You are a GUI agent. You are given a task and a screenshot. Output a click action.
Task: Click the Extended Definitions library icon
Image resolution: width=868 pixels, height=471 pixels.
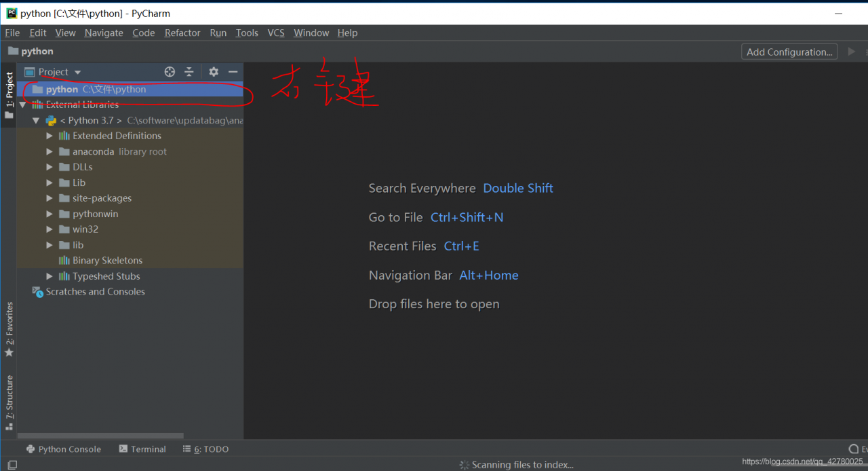pyautogui.click(x=64, y=136)
